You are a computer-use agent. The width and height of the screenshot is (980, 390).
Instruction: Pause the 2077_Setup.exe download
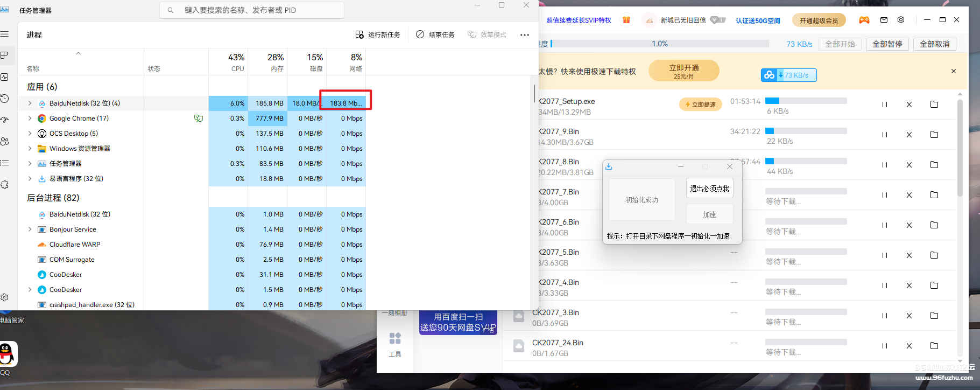click(x=884, y=105)
